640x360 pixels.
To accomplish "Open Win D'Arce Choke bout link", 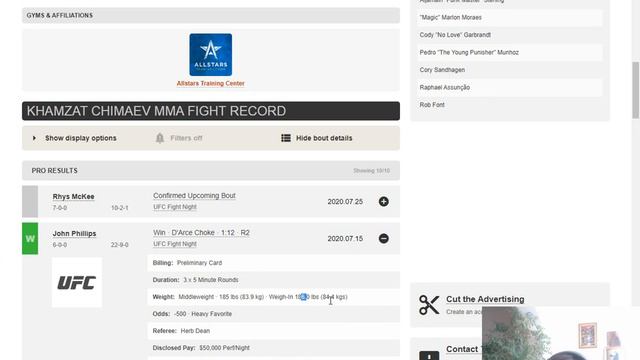I will click(x=201, y=233).
